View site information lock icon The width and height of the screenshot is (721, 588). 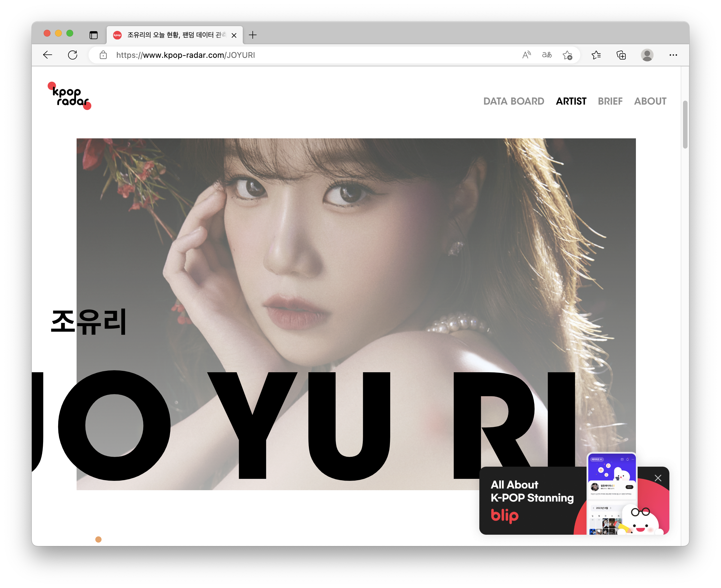tap(103, 55)
